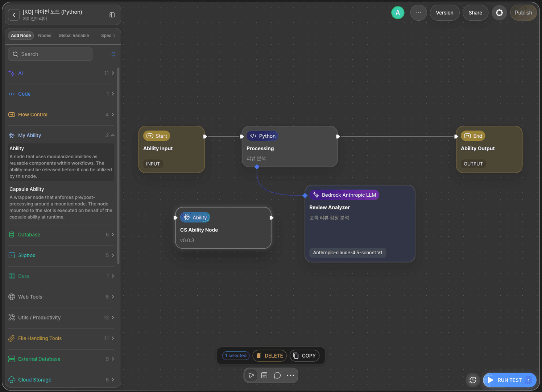Image resolution: width=542 pixels, height=392 pixels.
Task: Expand the Utils / Productivity chevron
Action: pos(113,317)
